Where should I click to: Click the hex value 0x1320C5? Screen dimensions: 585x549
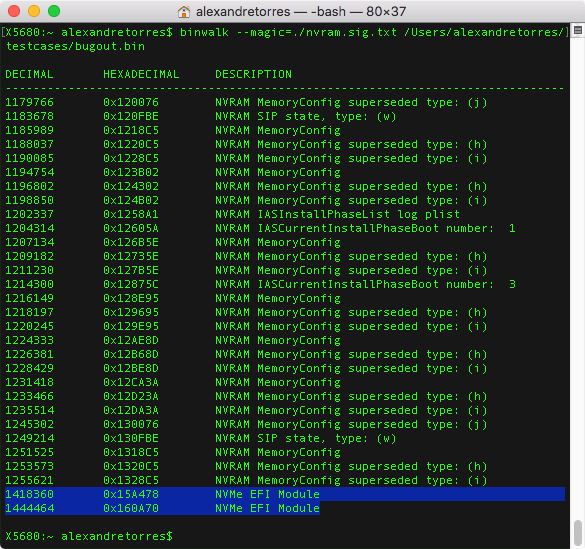(x=131, y=466)
